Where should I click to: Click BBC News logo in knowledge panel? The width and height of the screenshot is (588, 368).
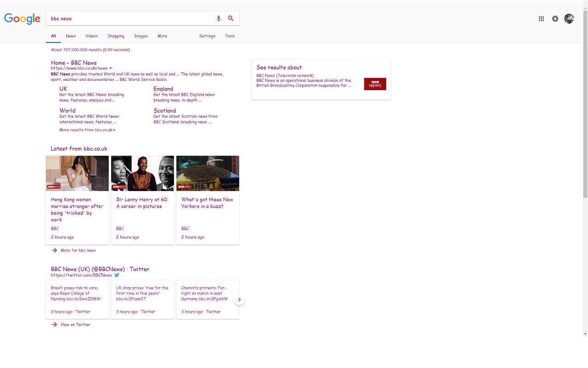pos(375,84)
